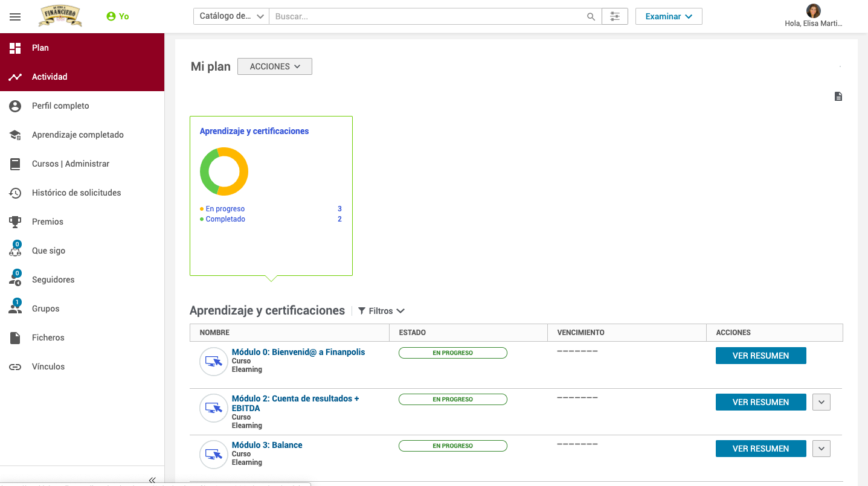Open the ACCIONES dropdown button
Screen dimensions: 868x486
pos(275,66)
